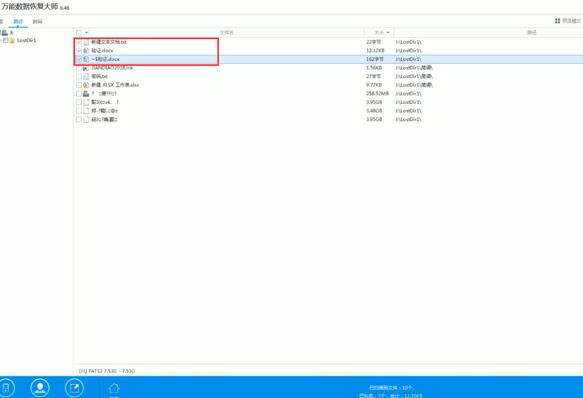Screen dimensions: 583x398
Task: Select the ~$ temp docx file name
Action: click(106, 59)
